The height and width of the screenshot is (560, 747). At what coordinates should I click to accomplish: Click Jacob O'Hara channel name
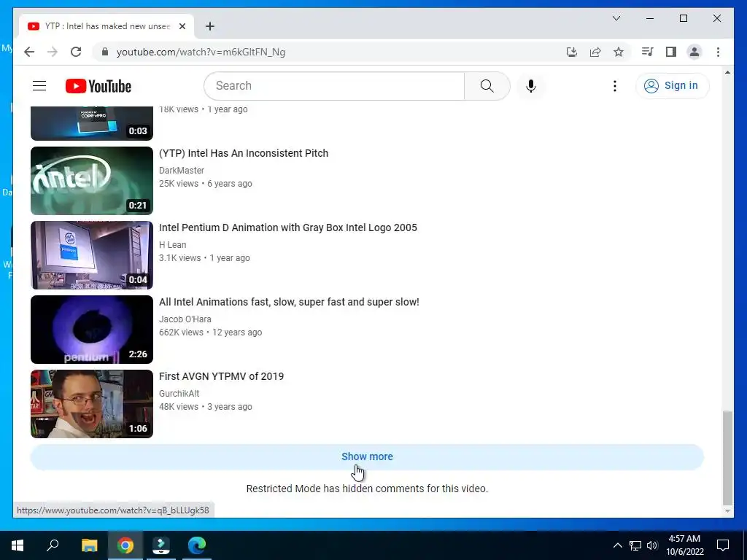(x=185, y=319)
